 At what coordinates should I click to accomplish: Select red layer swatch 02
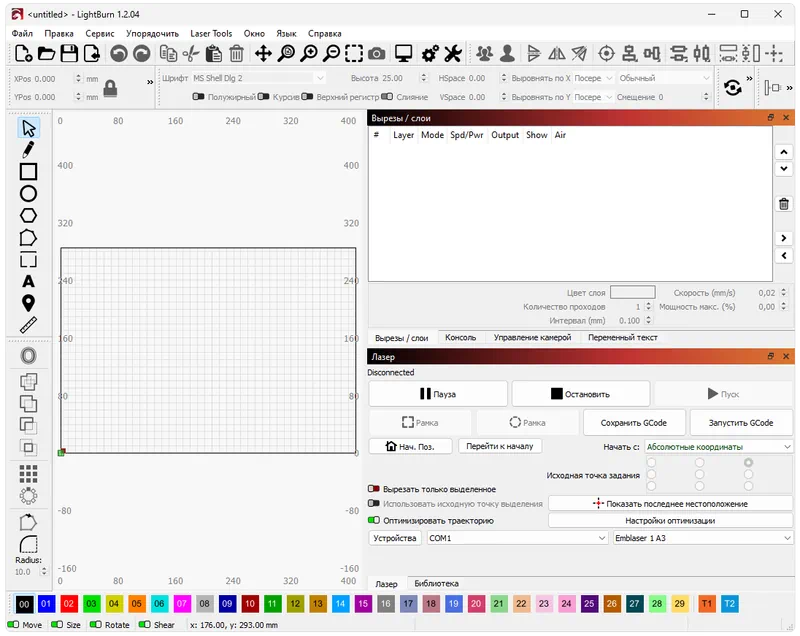(68, 604)
